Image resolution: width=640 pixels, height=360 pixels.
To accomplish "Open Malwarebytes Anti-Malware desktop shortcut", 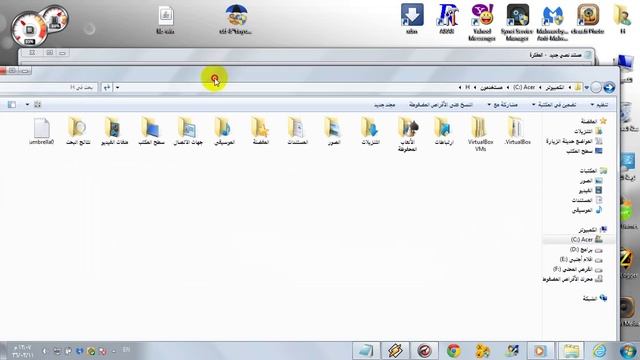I will (553, 22).
